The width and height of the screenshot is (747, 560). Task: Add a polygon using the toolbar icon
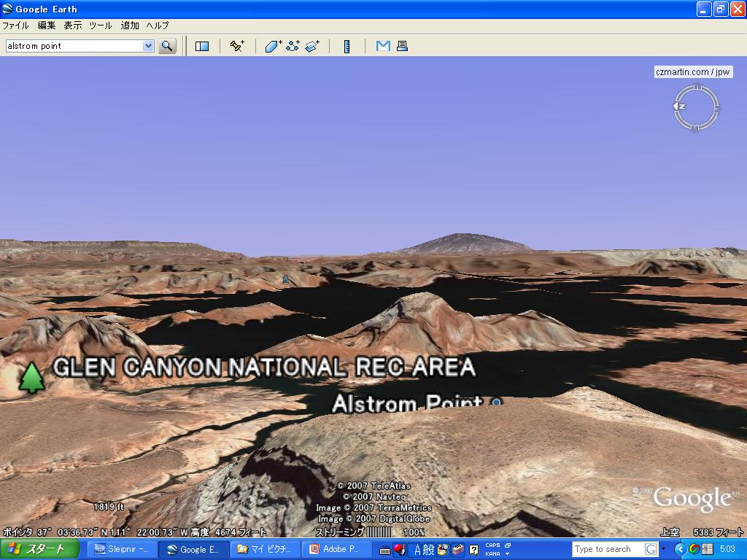[x=273, y=46]
